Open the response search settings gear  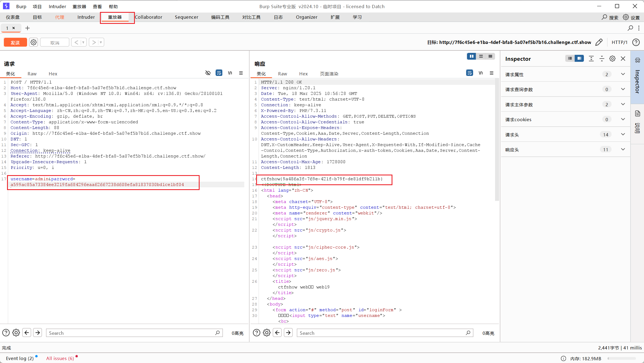[266, 333]
